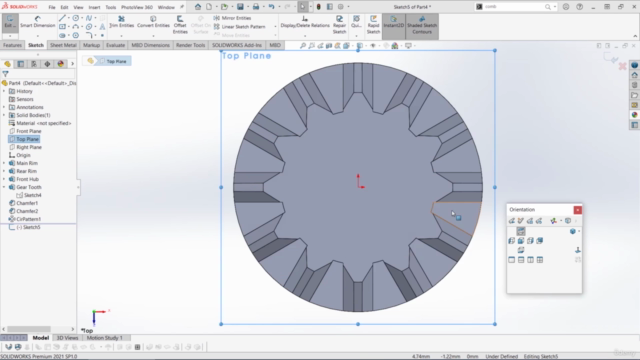Click the feature tree horizontal scrollbar

(x=29, y=329)
